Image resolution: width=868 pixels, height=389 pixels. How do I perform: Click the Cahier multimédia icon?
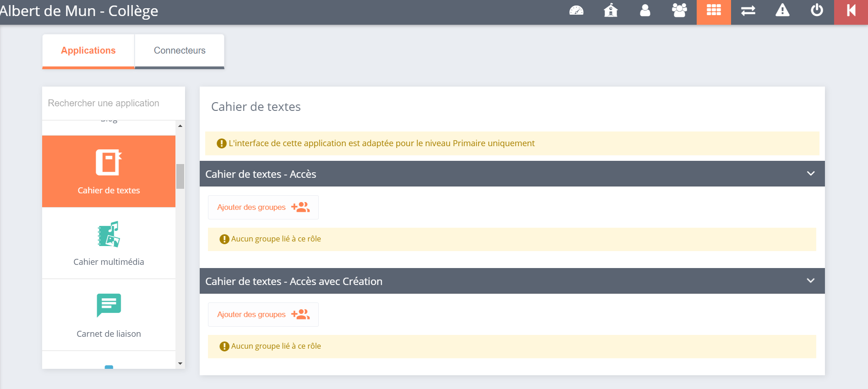109,234
